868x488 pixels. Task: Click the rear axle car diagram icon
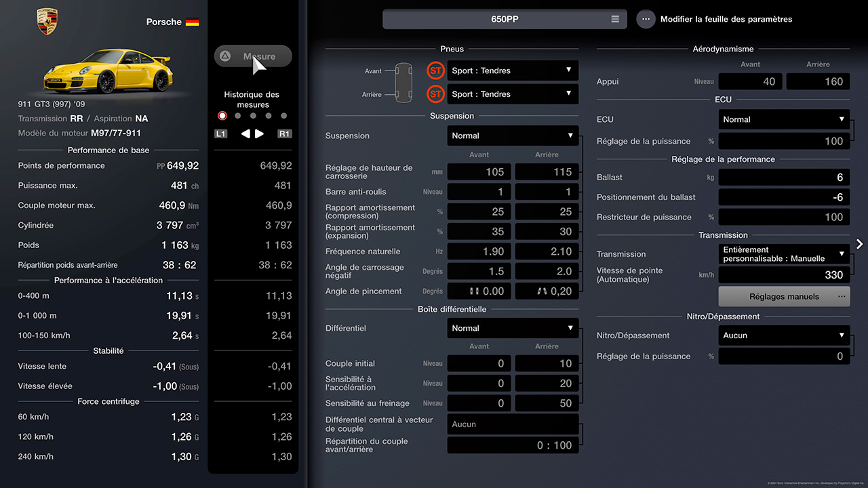pyautogui.click(x=403, y=94)
